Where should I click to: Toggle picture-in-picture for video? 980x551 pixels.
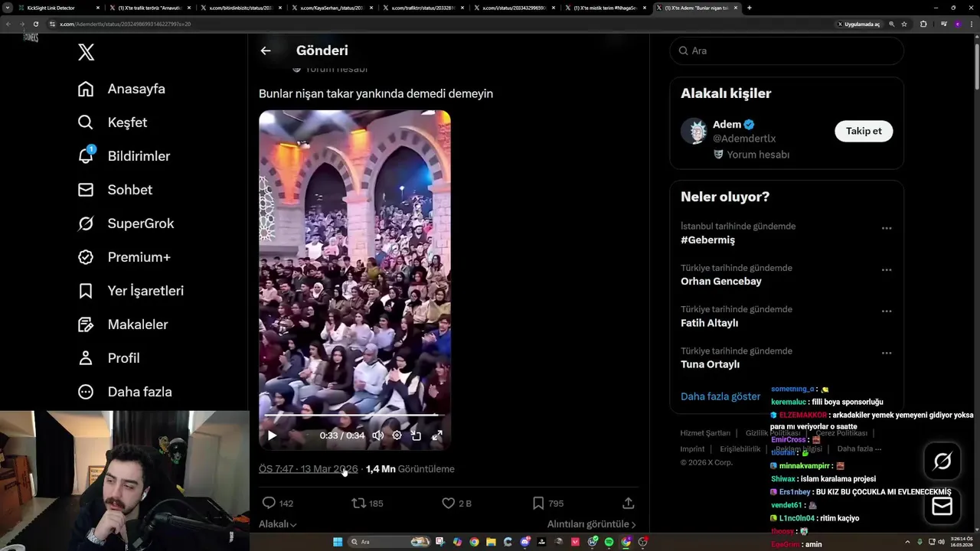coord(416,435)
